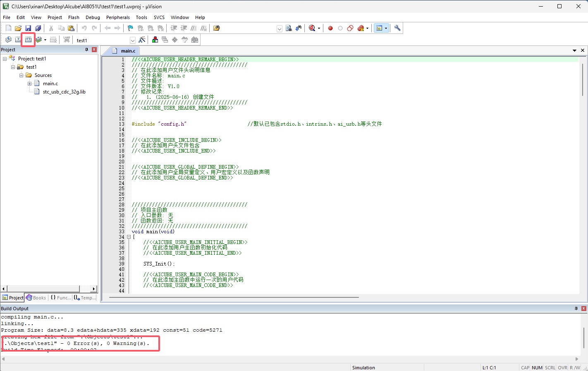Open the File menu
The width and height of the screenshot is (588, 371).
pos(7,17)
